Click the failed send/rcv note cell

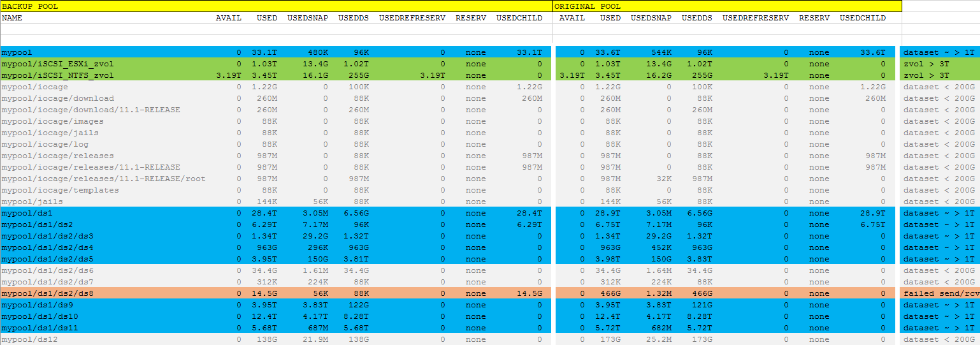pyautogui.click(x=941, y=293)
